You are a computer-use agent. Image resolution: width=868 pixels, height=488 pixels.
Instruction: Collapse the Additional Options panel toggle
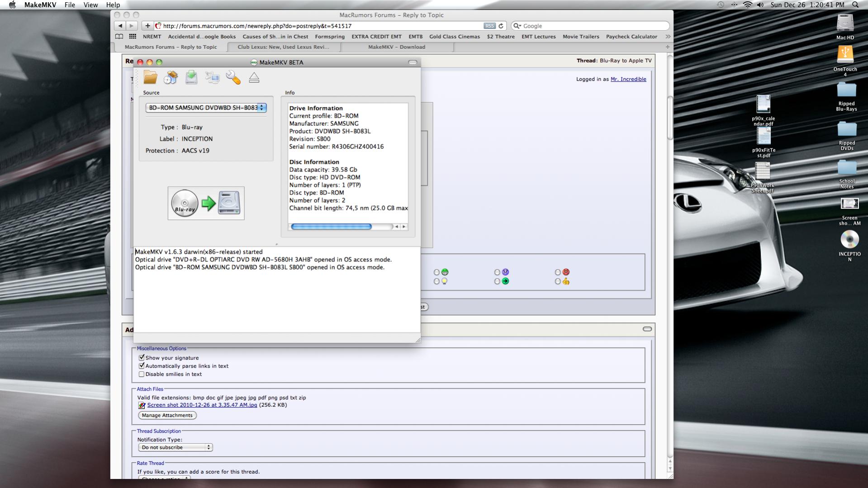pos(647,329)
